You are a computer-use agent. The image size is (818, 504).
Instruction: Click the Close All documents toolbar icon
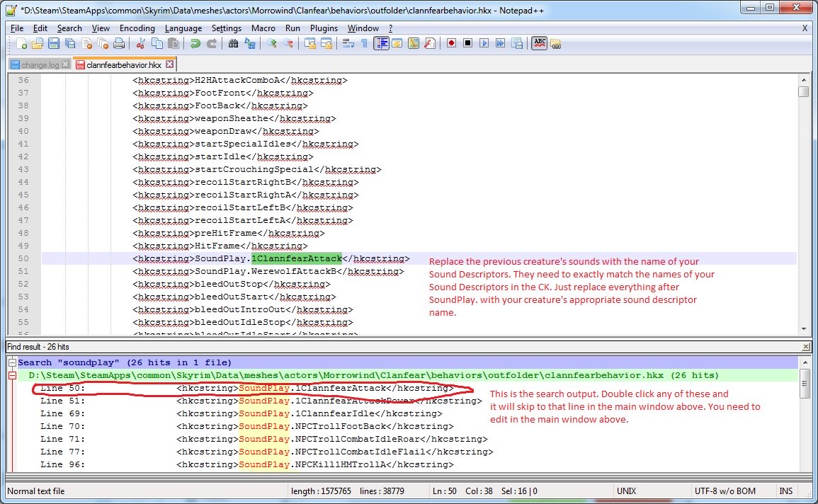(103, 44)
